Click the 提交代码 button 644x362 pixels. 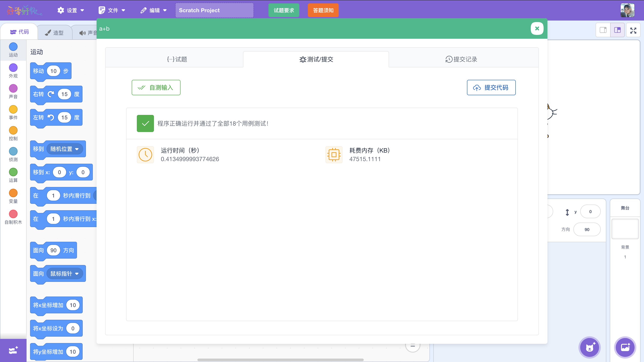[x=491, y=88]
